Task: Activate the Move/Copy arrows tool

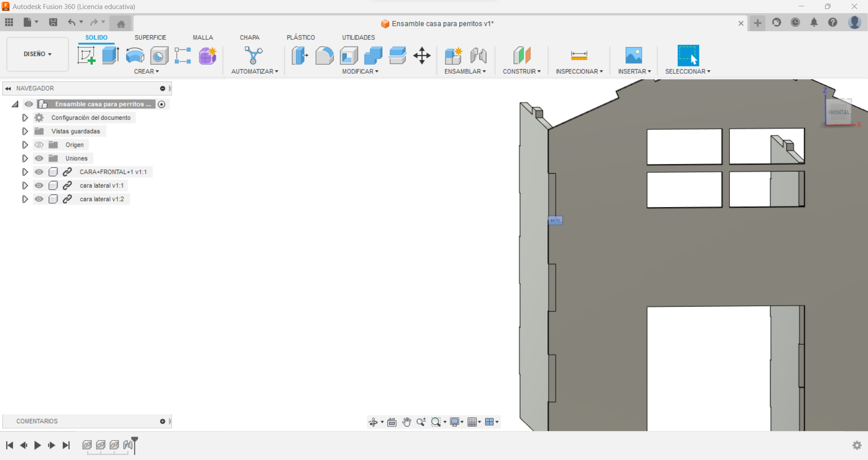Action: pyautogui.click(x=422, y=56)
